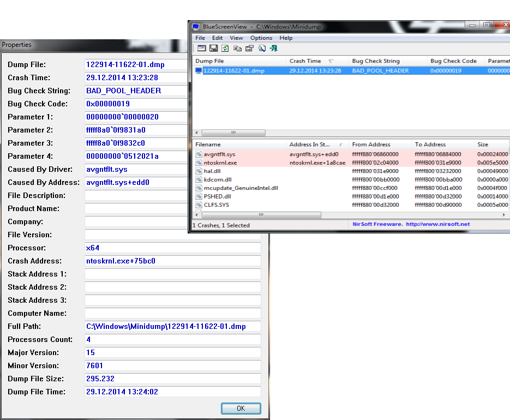This screenshot has width=510, height=420.
Task: Click the Minor Version field showing 7601
Action: tap(173, 365)
